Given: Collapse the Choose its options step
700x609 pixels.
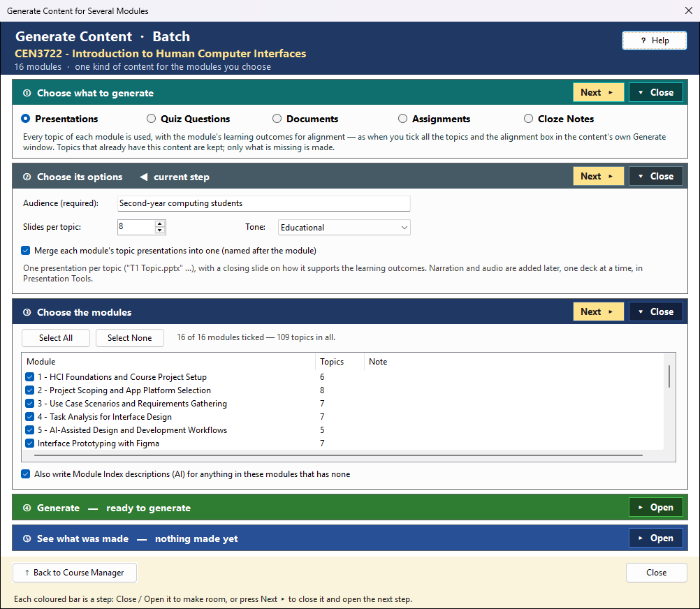Looking at the screenshot, I should 656,176.
